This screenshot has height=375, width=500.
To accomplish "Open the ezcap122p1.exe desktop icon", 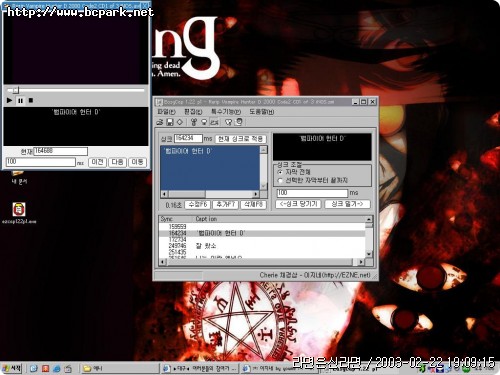I will click(x=19, y=213).
